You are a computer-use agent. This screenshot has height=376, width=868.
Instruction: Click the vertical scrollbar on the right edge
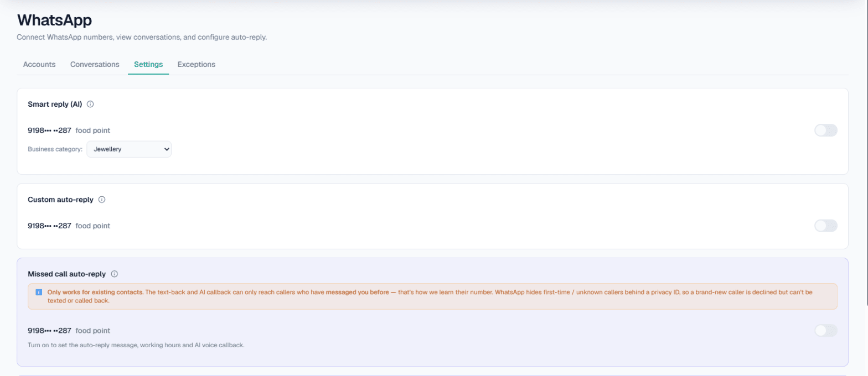pyautogui.click(x=866, y=152)
